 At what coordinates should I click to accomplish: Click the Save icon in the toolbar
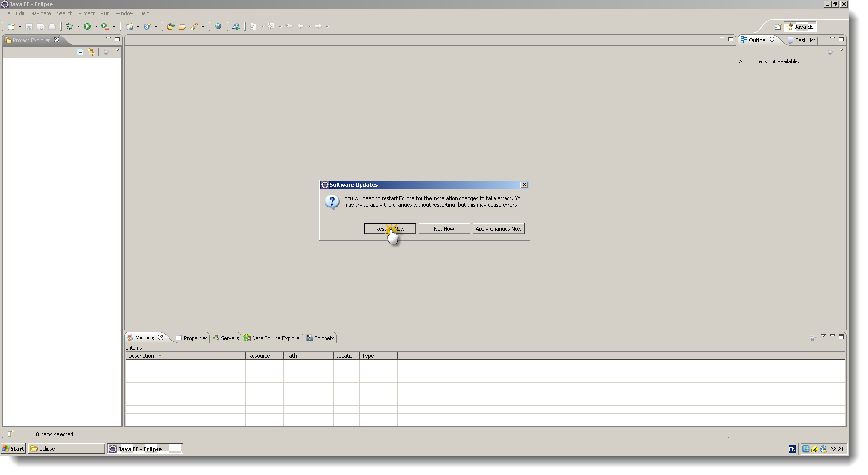(x=28, y=26)
